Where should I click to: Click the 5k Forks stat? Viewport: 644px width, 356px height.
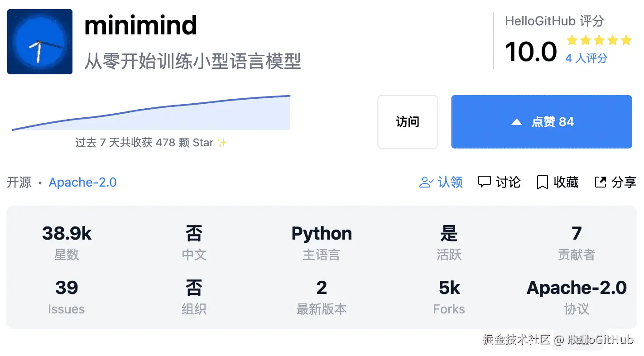coord(449,288)
